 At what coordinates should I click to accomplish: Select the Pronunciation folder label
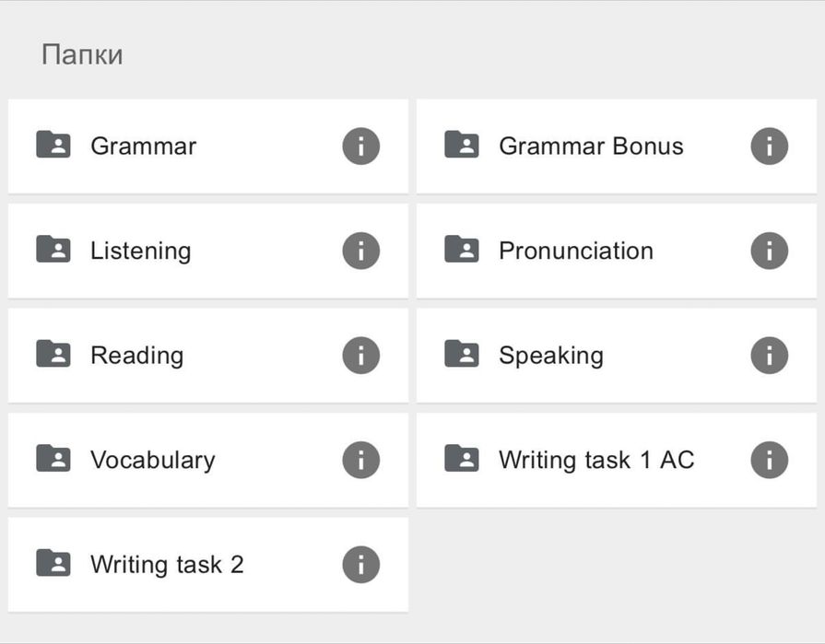576,252
